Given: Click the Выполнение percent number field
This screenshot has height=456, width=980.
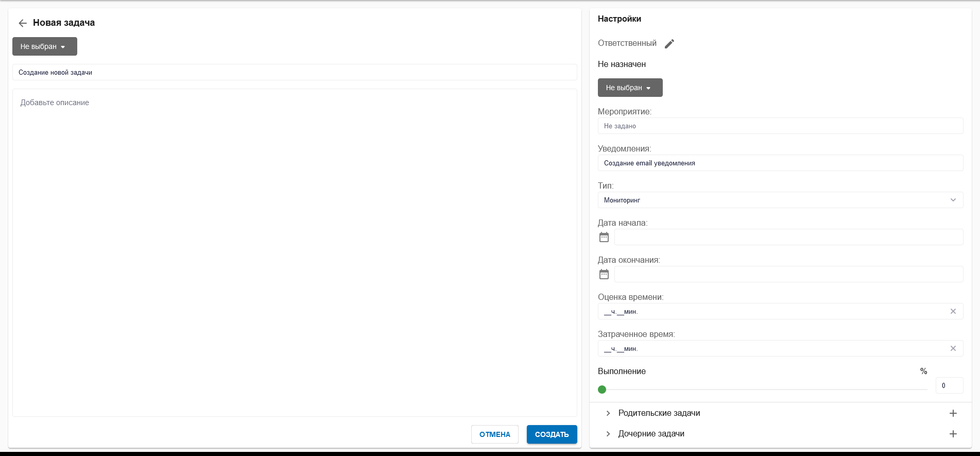Looking at the screenshot, I should [949, 385].
